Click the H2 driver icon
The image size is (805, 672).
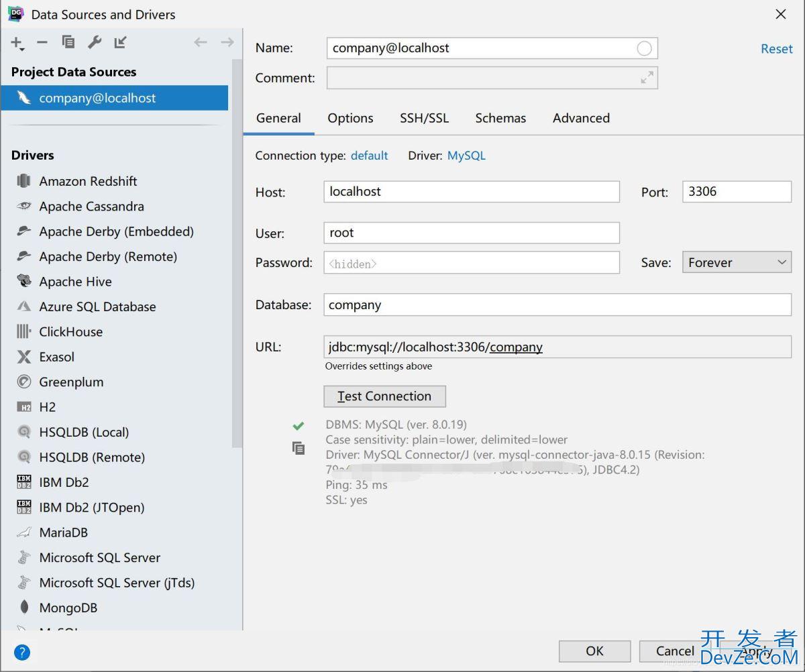point(24,407)
